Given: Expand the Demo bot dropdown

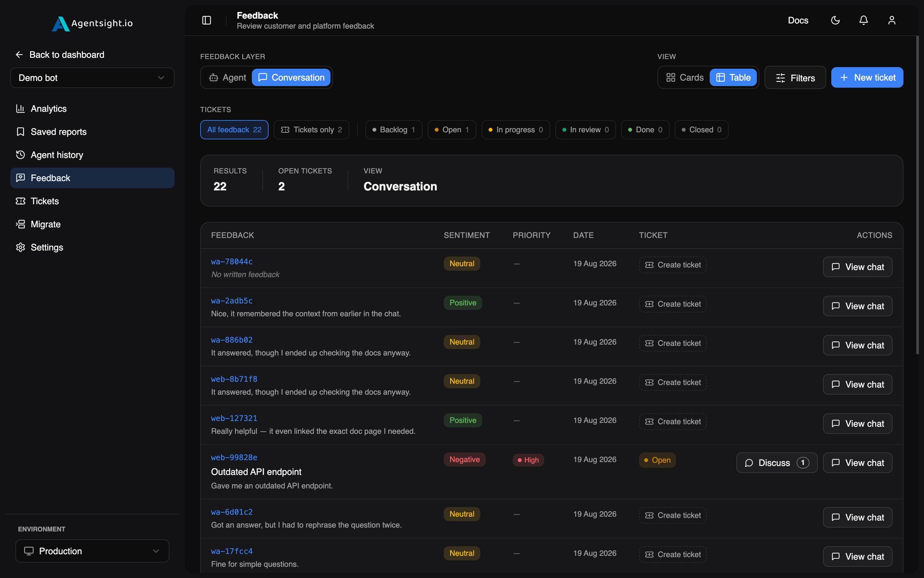Looking at the screenshot, I should (x=92, y=78).
